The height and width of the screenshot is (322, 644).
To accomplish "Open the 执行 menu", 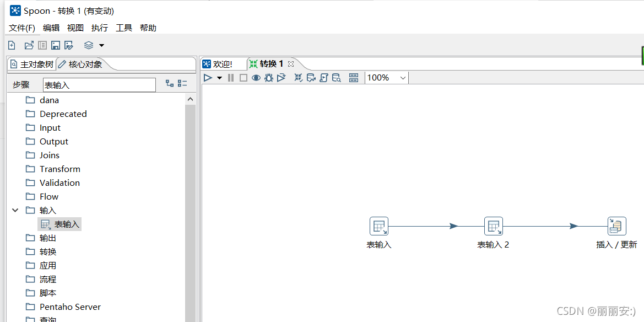I will pyautogui.click(x=100, y=28).
